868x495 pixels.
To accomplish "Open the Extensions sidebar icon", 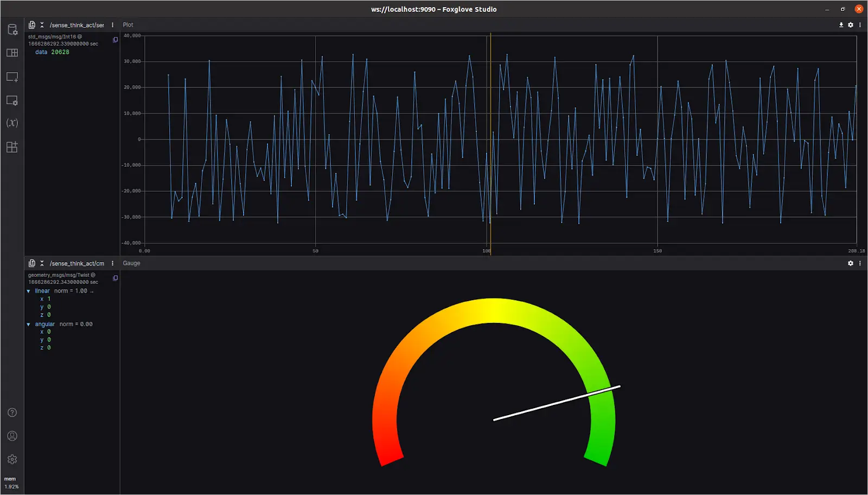I will pos(12,147).
